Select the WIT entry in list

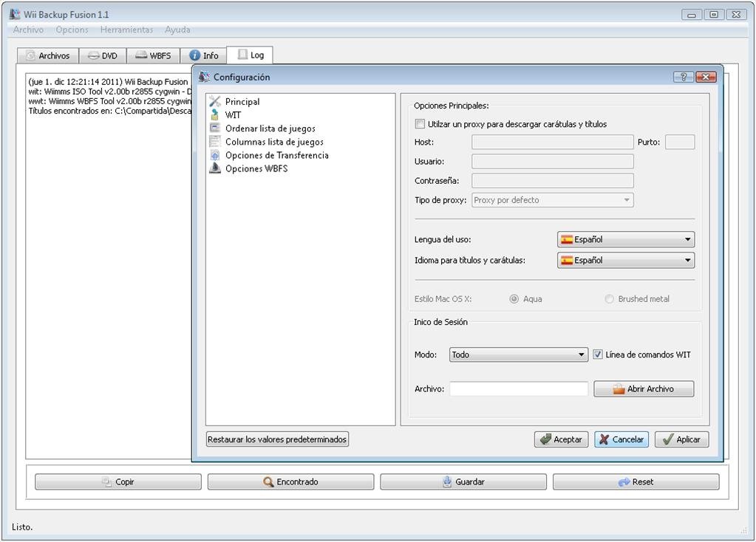[233, 115]
